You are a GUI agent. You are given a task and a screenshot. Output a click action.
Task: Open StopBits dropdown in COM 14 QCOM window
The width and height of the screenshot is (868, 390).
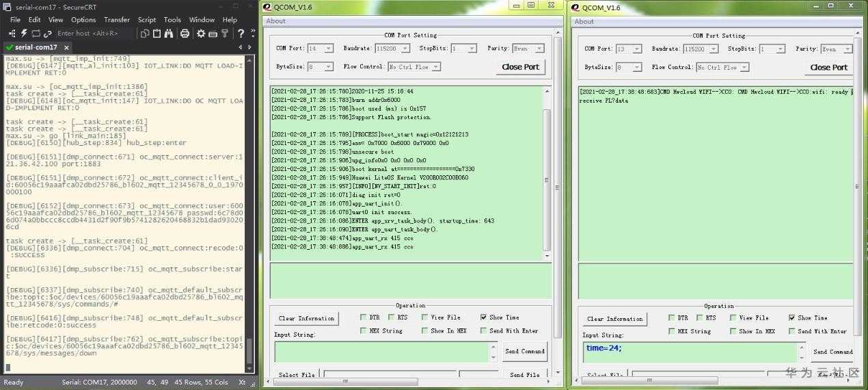click(463, 49)
